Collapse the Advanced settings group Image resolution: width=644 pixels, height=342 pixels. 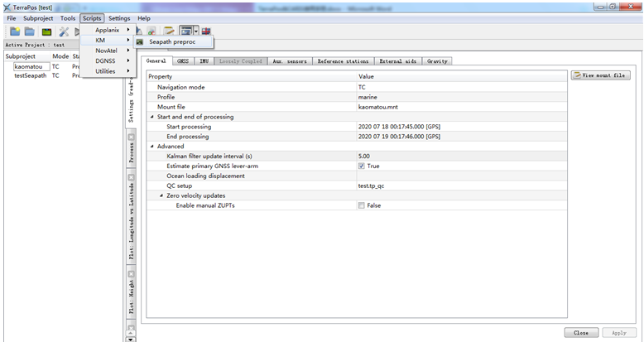152,147
